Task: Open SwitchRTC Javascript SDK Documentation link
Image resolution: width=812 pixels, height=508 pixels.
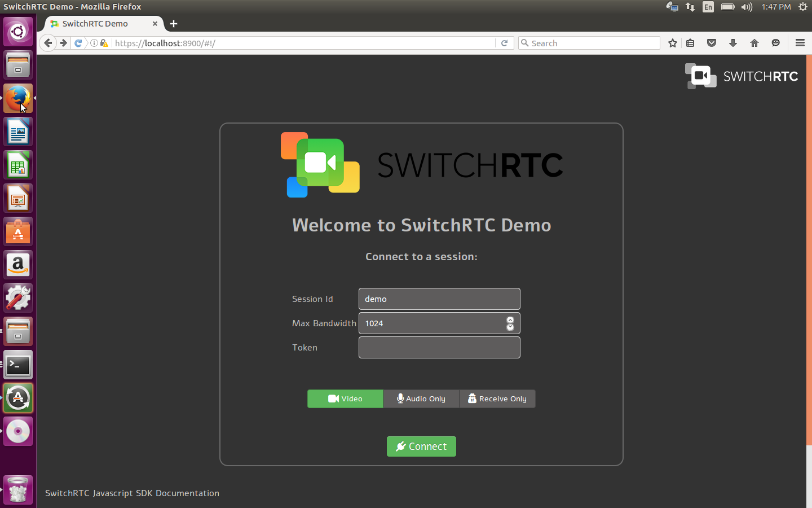Action: coord(132,493)
